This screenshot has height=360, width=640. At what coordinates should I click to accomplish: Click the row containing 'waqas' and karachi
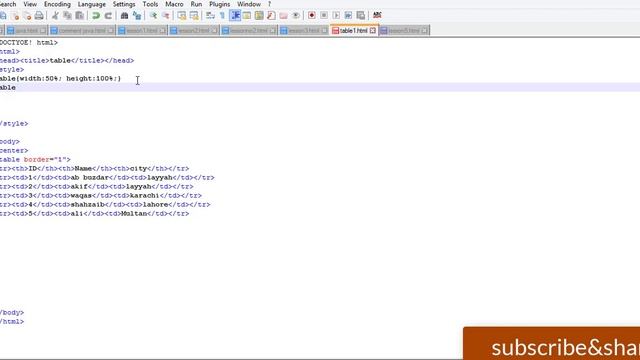pyautogui.click(x=101, y=196)
